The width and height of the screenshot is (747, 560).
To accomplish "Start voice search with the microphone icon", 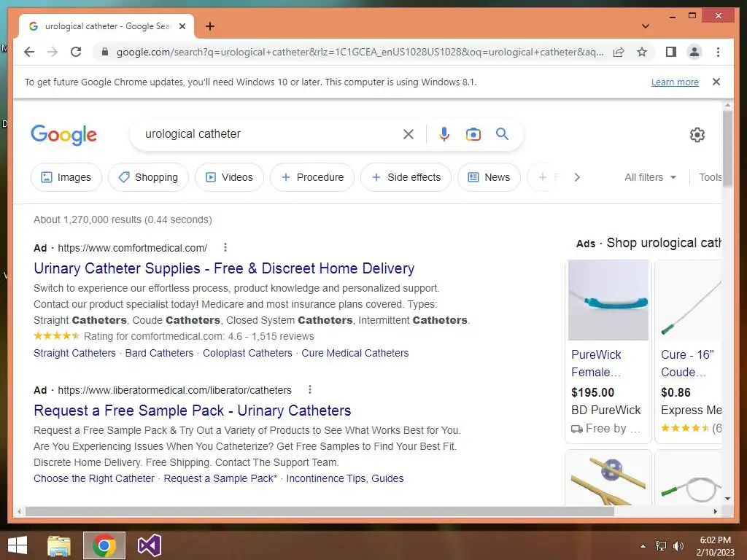I will click(444, 134).
